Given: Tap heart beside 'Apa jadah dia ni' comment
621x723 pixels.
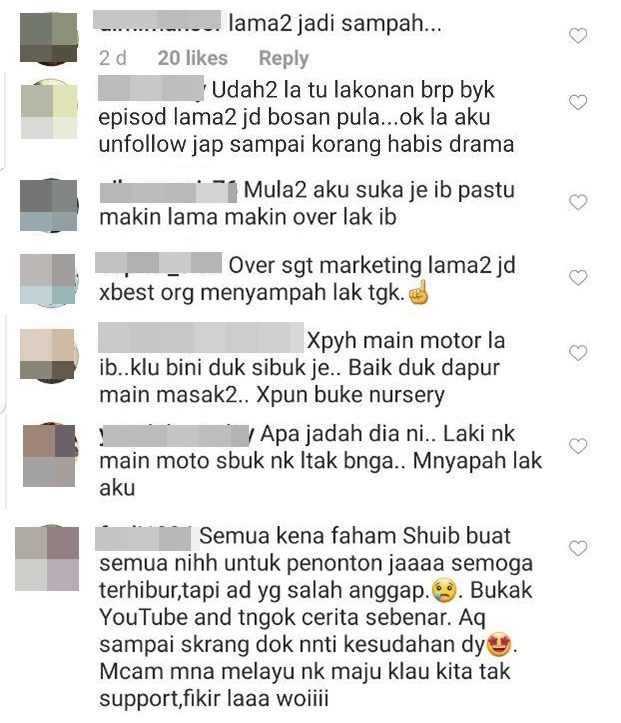Looking at the screenshot, I should pyautogui.click(x=578, y=446).
